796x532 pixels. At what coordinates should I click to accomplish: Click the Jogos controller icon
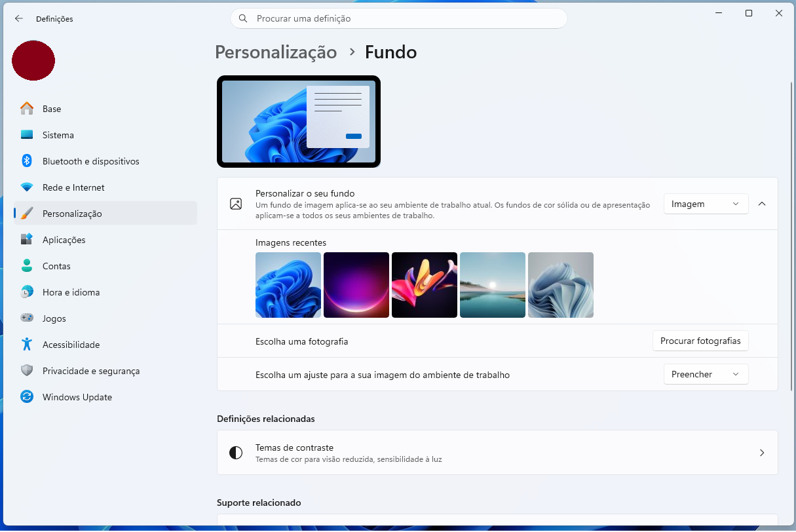(27, 318)
